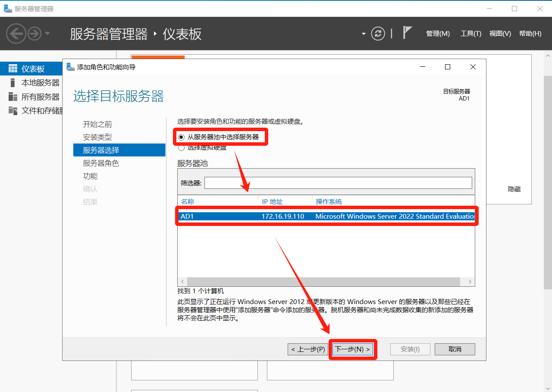
Task: Open navigation history dropdown arrow
Action: (47, 34)
